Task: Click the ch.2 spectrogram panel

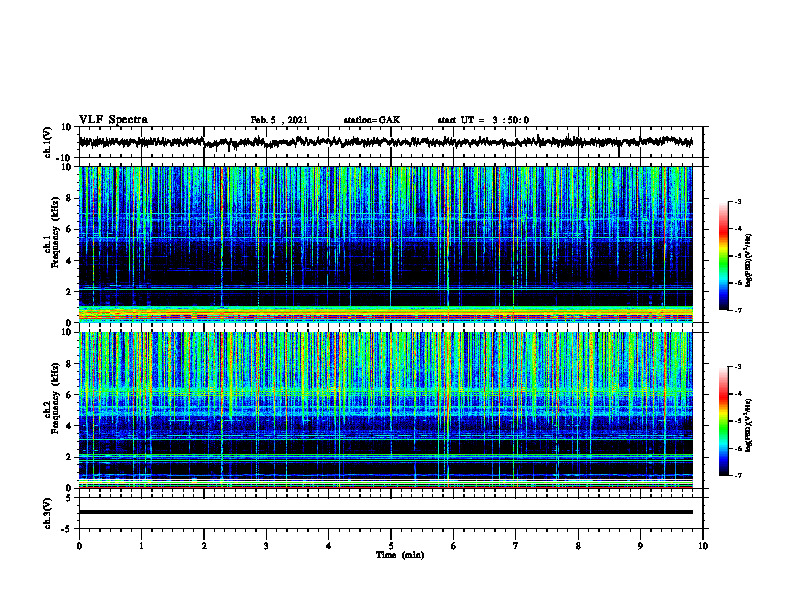Action: (385, 410)
